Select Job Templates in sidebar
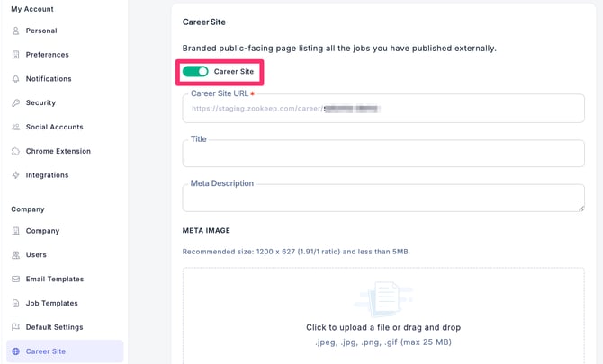Viewport: 603px width, 364px height. [x=51, y=304]
